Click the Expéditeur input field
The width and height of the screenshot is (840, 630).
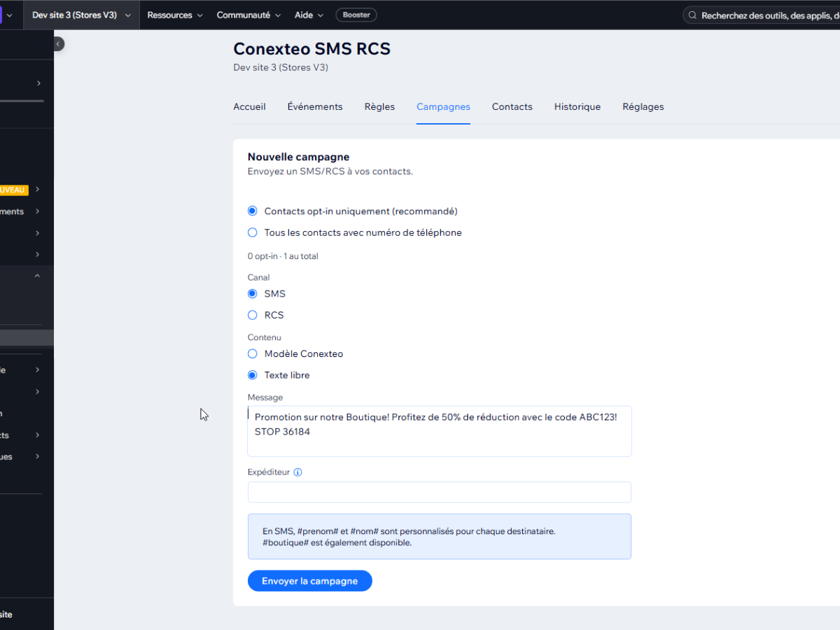point(440,492)
